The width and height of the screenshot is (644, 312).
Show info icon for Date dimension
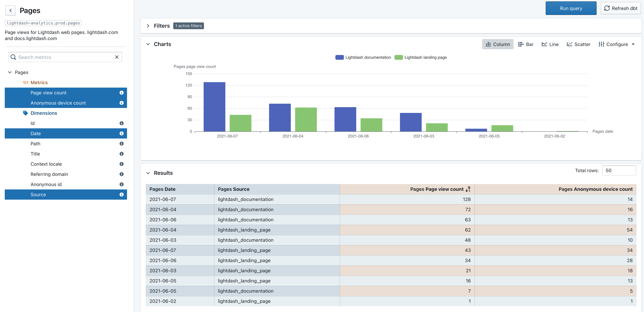point(121,133)
